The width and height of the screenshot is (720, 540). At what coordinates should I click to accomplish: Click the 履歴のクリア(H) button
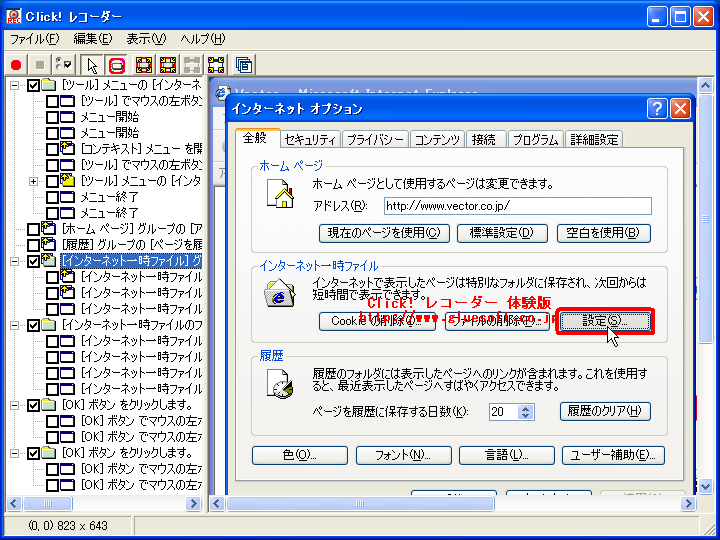pyautogui.click(x=605, y=411)
